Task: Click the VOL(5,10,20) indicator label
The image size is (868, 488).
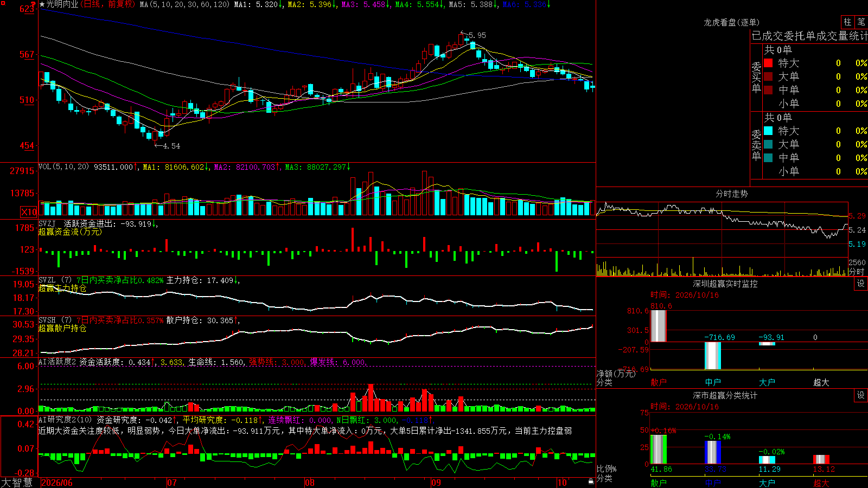Action: coord(63,167)
